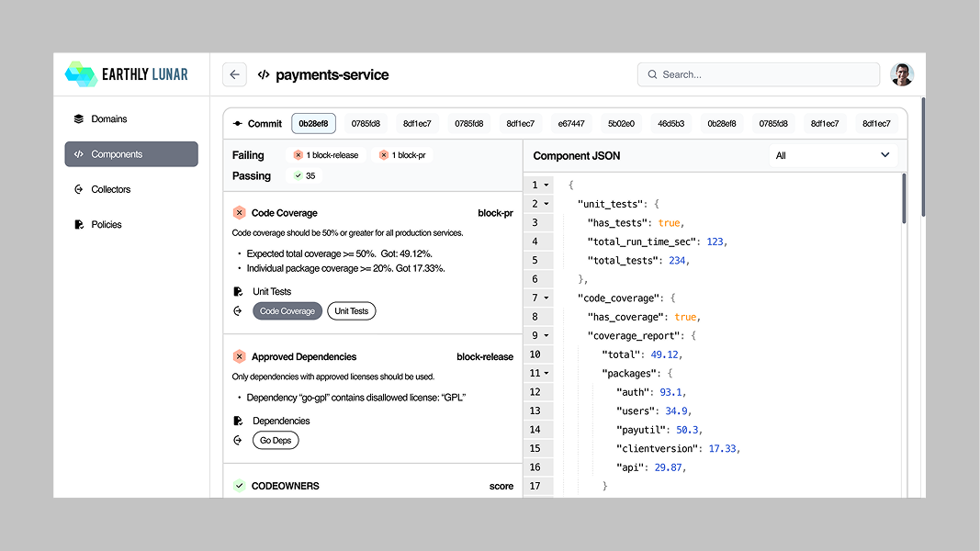Click the main page vertical scrollbar
980x551 pixels.
coord(923,157)
